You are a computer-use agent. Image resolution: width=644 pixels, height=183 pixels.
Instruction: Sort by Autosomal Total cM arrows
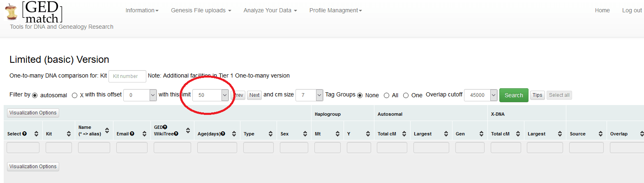404,134
